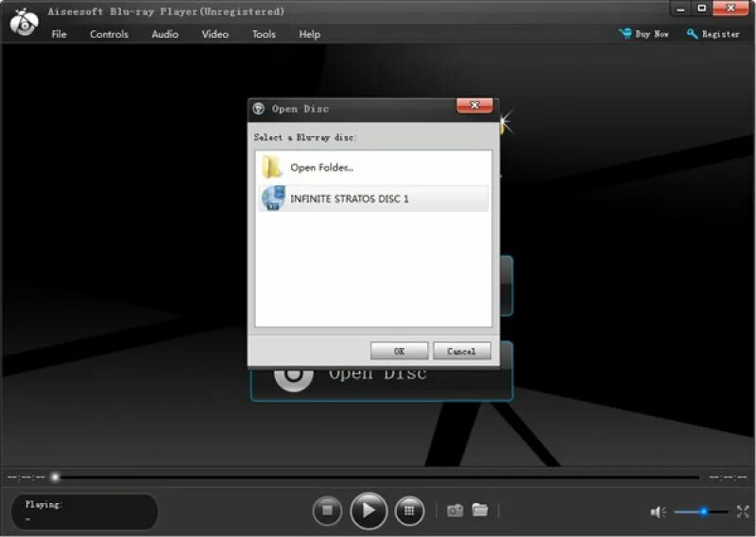Screen dimensions: 756x537
Task: Select INFINITE STRATOS DISC 1 entry
Action: 373,199
